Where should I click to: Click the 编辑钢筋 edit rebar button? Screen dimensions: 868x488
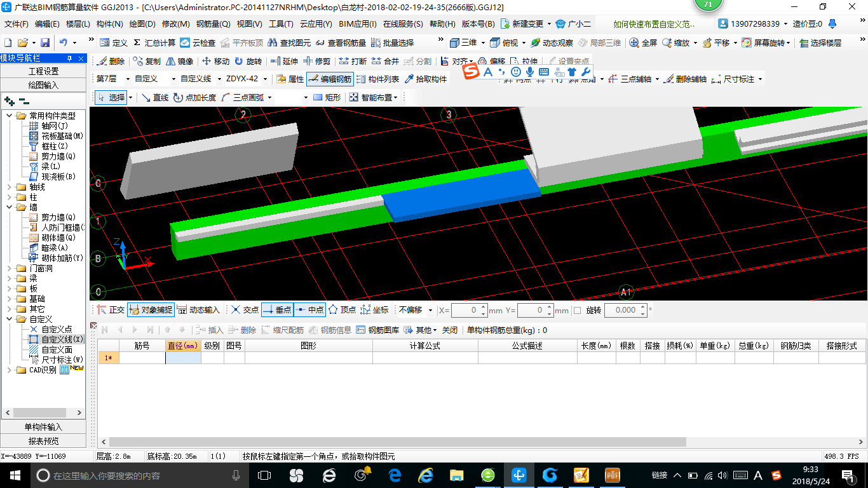[329, 79]
